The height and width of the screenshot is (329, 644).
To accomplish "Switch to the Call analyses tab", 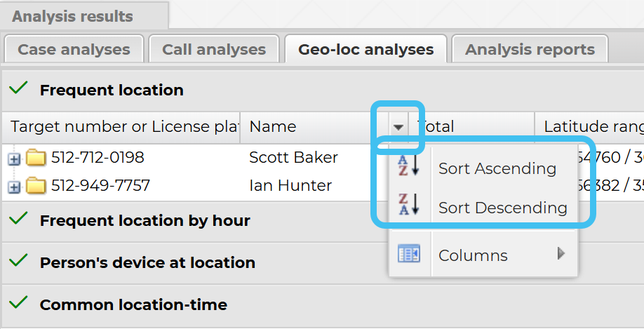I will [x=214, y=49].
